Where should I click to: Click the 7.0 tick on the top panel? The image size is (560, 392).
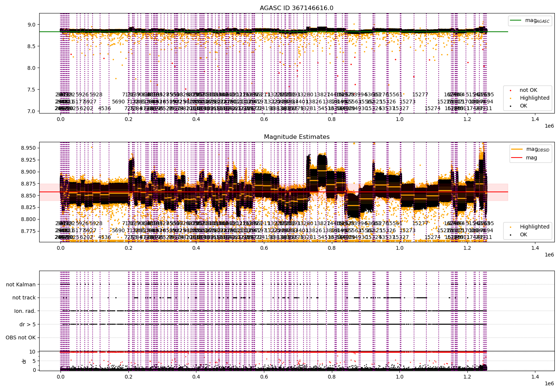coord(31,111)
